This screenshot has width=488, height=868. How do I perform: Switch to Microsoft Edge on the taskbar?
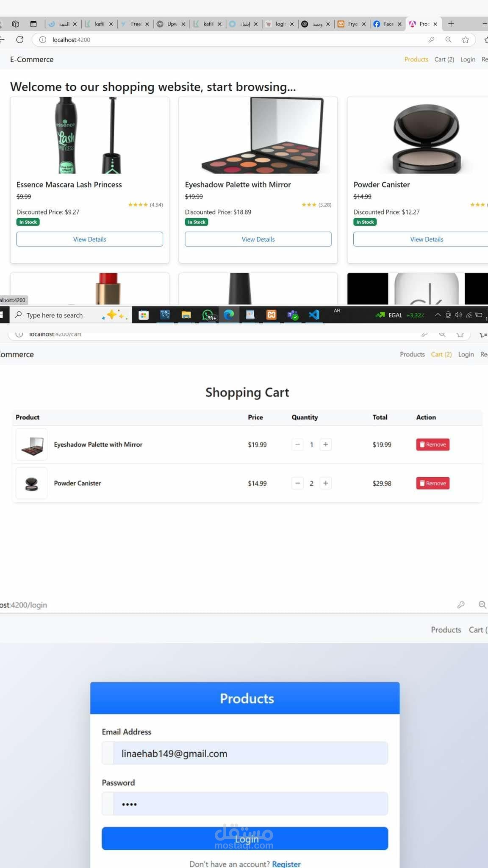[229, 315]
